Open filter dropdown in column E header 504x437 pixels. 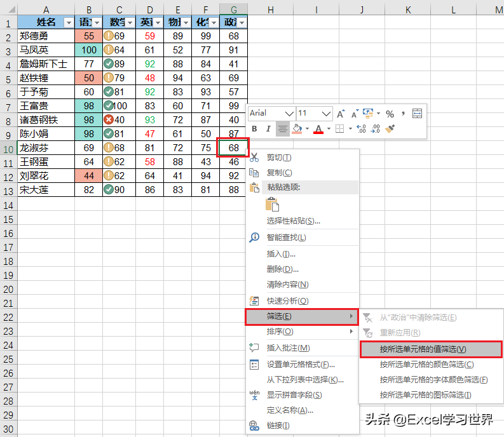[186, 22]
